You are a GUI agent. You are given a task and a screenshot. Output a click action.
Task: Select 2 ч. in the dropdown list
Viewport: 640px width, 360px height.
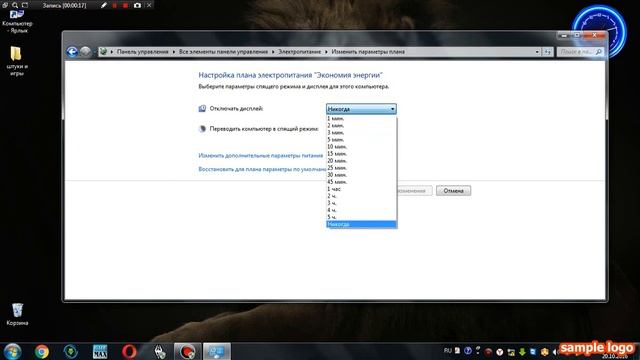[361, 196]
